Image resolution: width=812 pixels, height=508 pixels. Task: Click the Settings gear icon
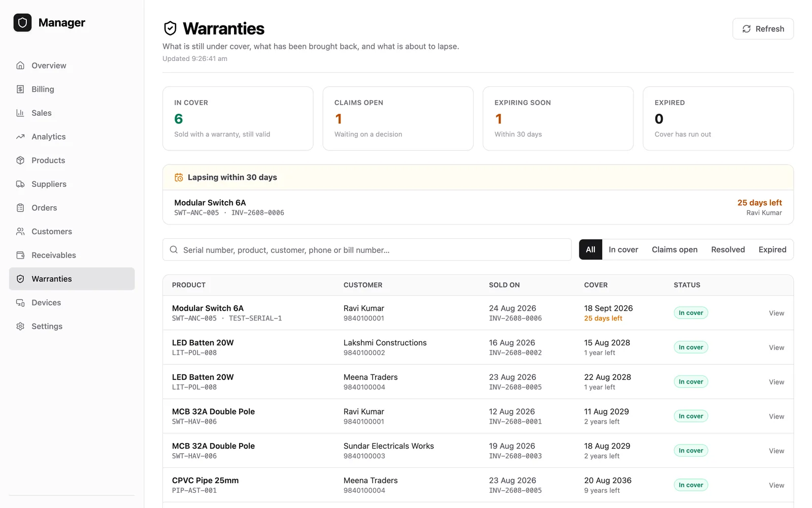point(20,326)
